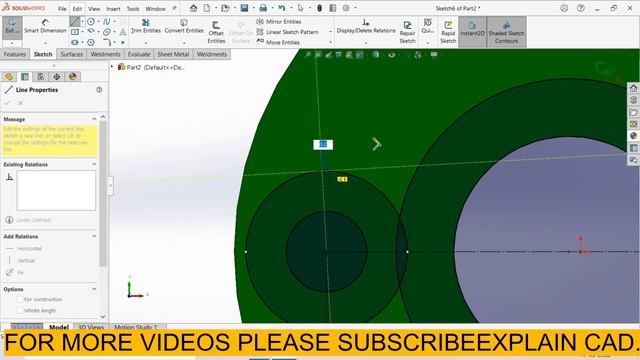
Task: Check Infinite length option
Action: (19, 310)
